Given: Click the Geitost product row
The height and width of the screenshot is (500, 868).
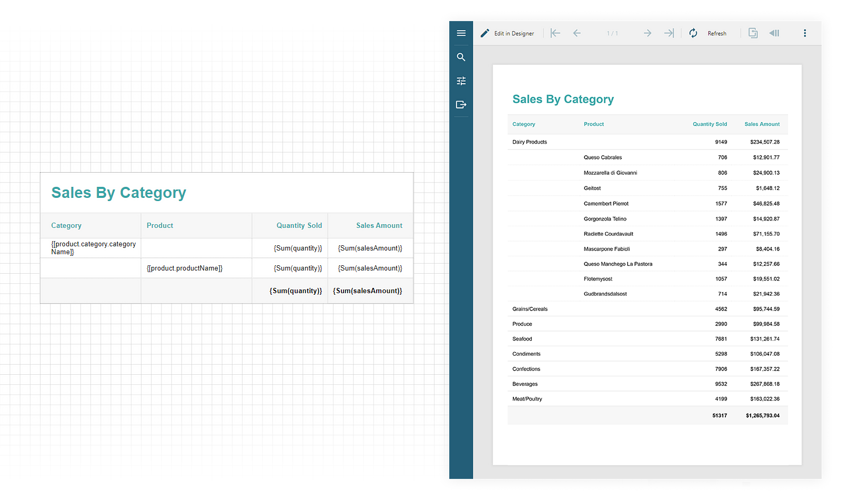Looking at the screenshot, I should [x=648, y=188].
